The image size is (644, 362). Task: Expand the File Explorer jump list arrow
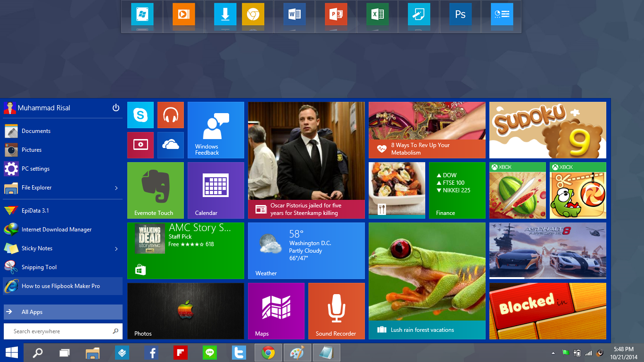click(x=116, y=188)
